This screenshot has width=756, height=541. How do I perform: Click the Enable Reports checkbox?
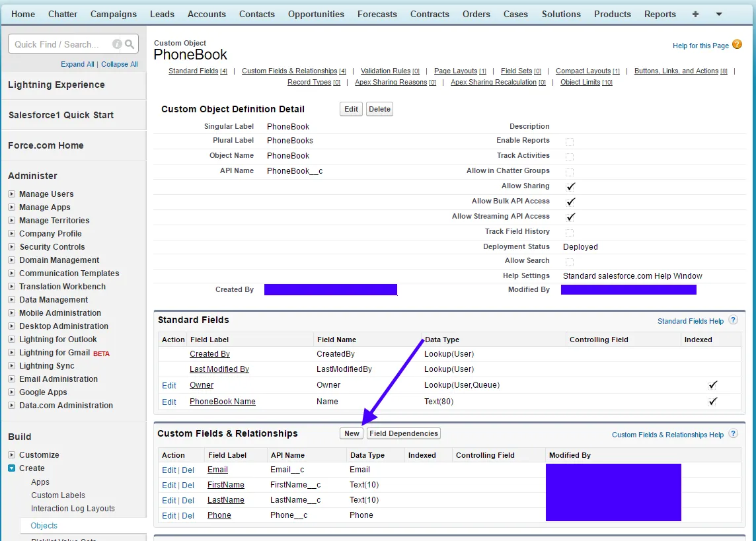tap(570, 141)
